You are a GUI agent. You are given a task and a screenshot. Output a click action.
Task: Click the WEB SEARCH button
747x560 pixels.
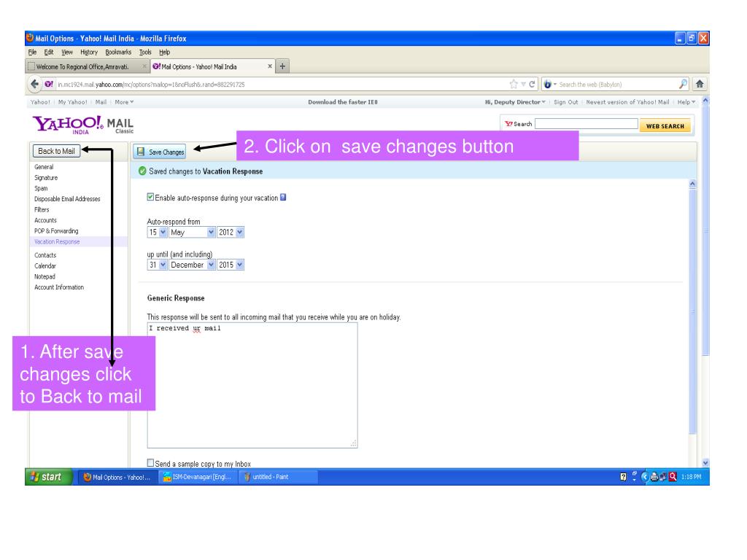point(665,125)
